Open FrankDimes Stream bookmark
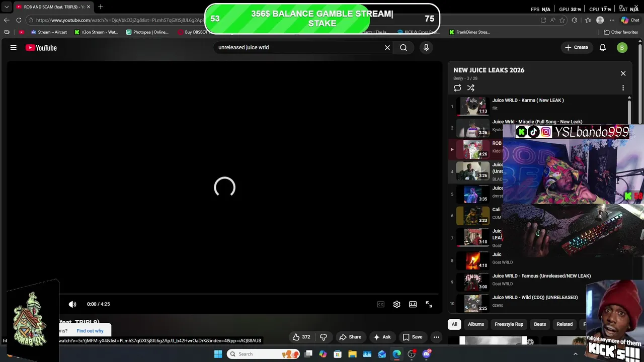The height and width of the screenshot is (362, 644). point(469,32)
